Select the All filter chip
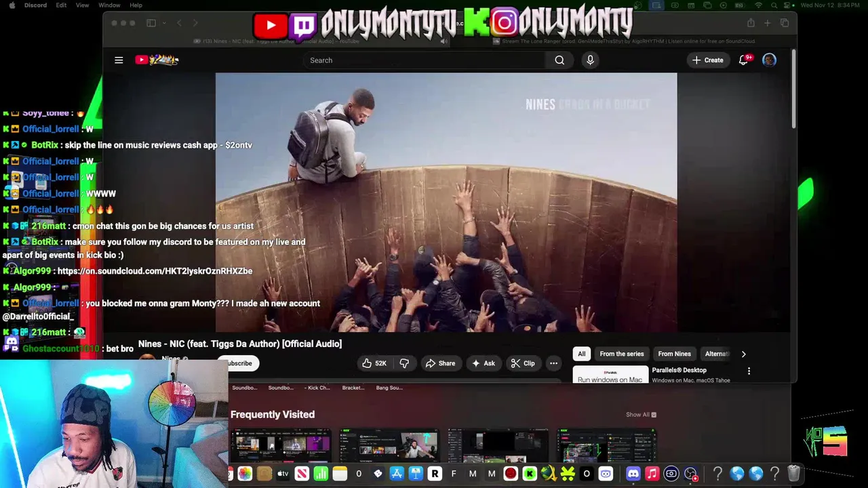The height and width of the screenshot is (488, 868). [581, 354]
